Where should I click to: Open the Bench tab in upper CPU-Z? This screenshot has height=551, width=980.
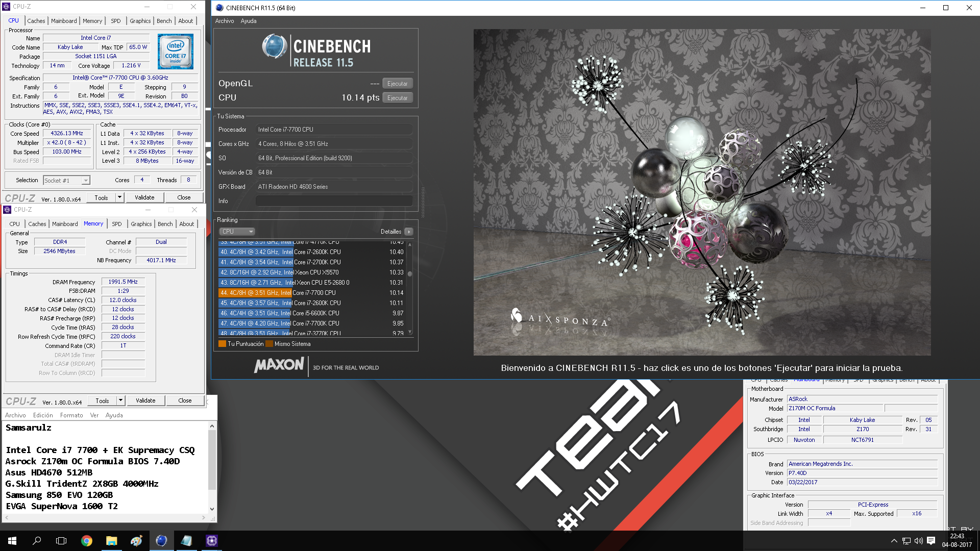pos(164,21)
